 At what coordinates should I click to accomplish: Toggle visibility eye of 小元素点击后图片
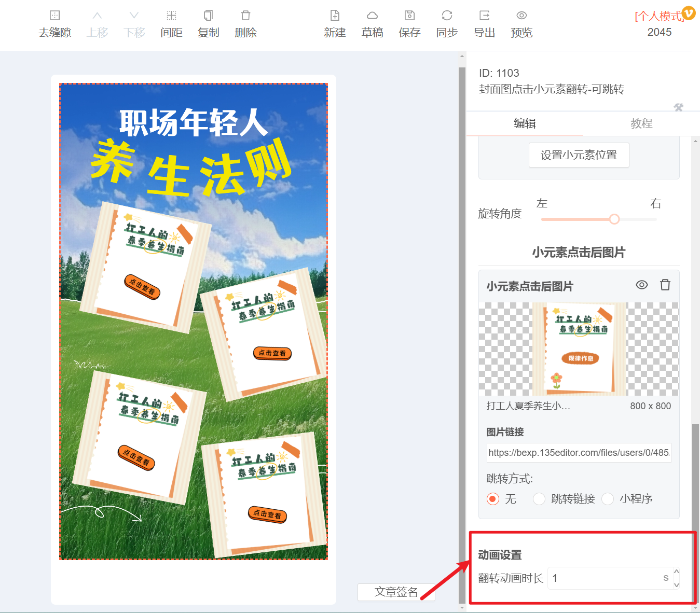coord(642,285)
